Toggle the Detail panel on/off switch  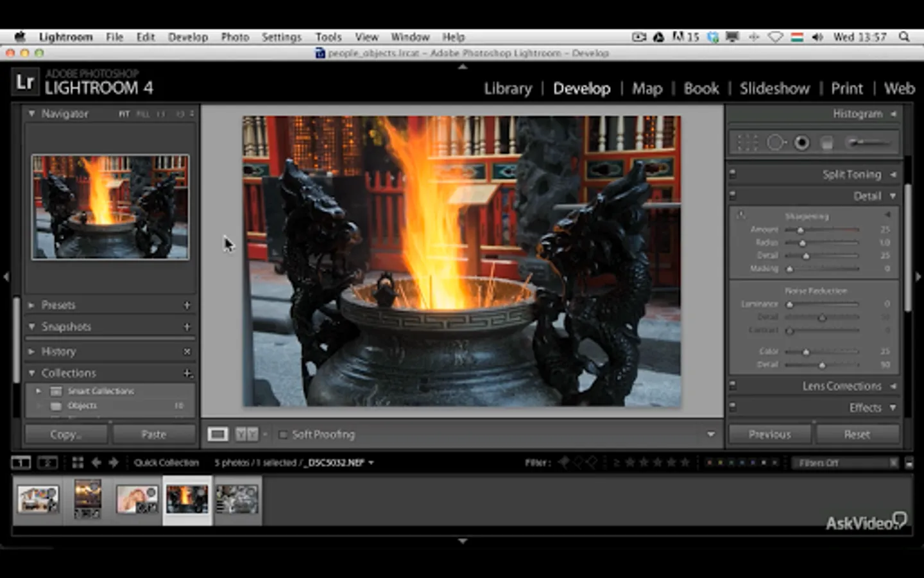point(733,196)
